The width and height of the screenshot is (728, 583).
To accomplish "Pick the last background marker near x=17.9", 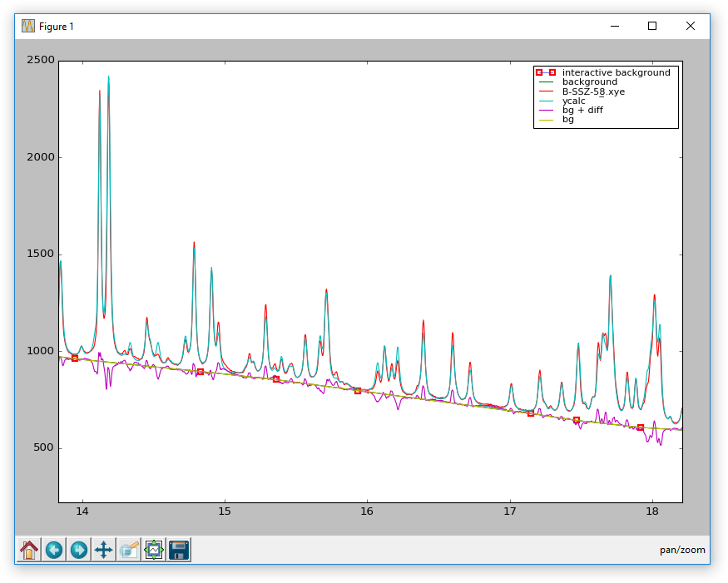I will coord(641,427).
